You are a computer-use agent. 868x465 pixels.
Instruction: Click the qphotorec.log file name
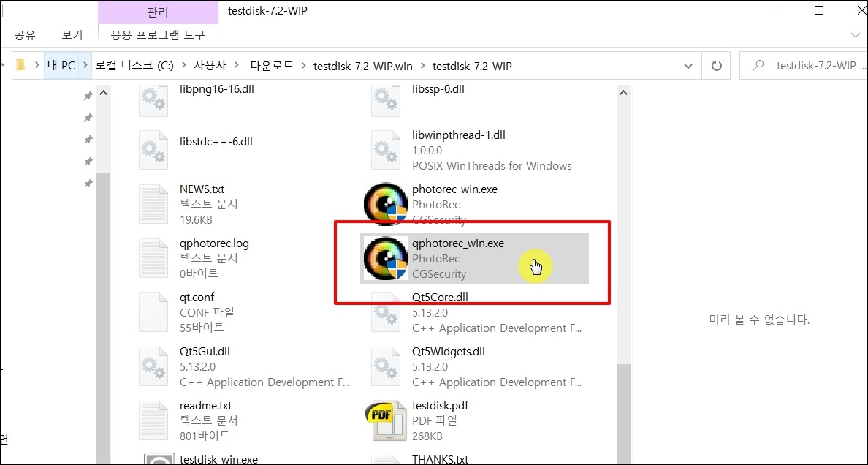(214, 243)
